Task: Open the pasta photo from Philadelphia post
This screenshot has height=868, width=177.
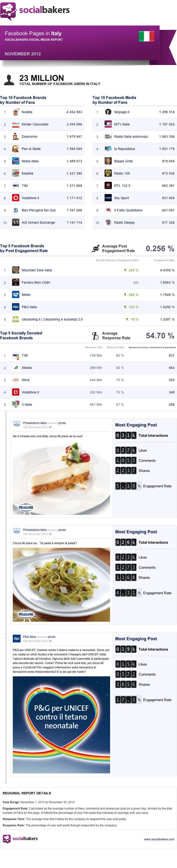Action: point(62,585)
